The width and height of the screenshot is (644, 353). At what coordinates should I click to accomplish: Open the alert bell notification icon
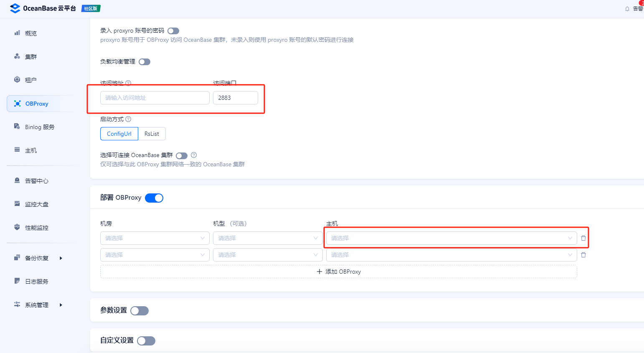pyautogui.click(x=627, y=9)
